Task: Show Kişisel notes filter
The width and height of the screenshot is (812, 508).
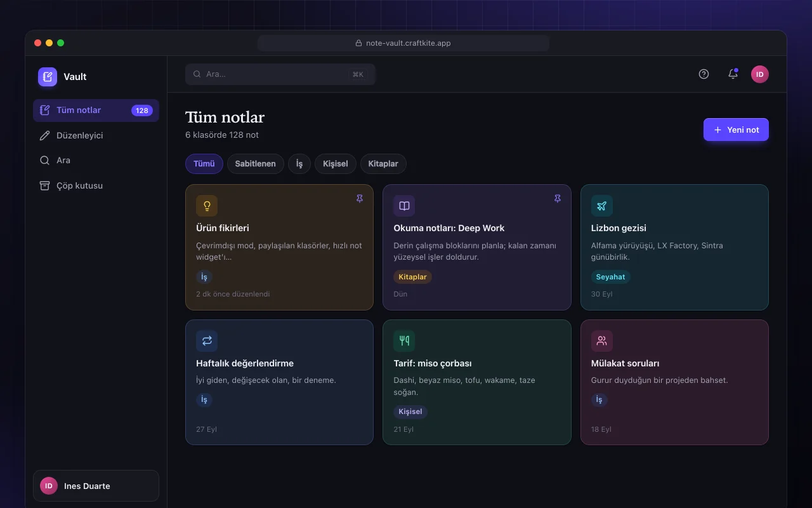Action: [x=336, y=164]
